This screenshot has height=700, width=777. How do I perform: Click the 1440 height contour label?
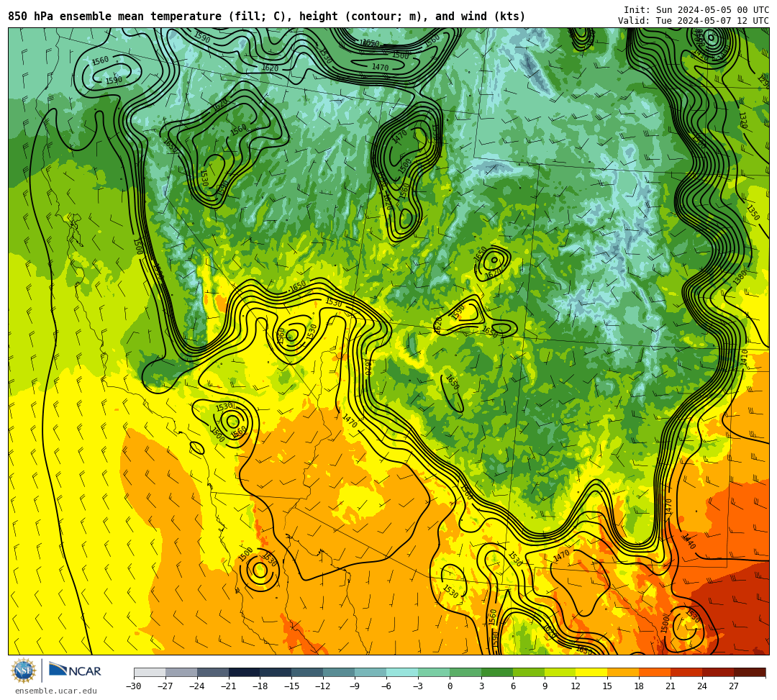[x=689, y=542]
